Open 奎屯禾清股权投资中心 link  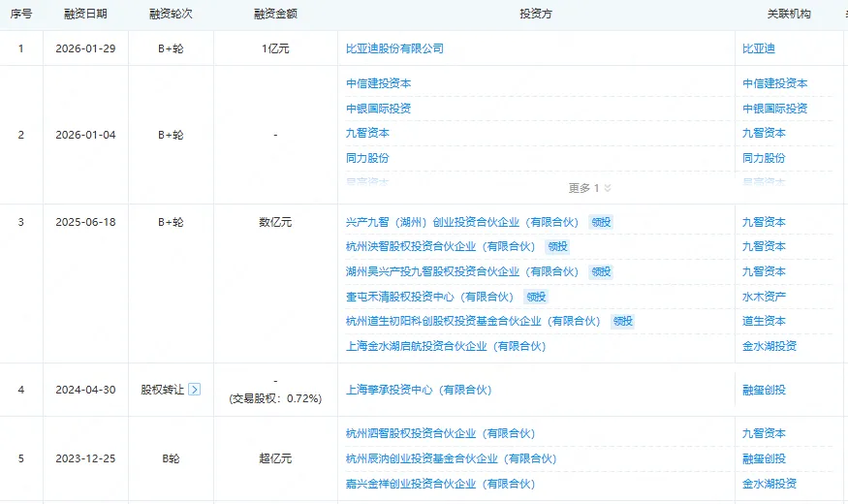click(x=430, y=297)
